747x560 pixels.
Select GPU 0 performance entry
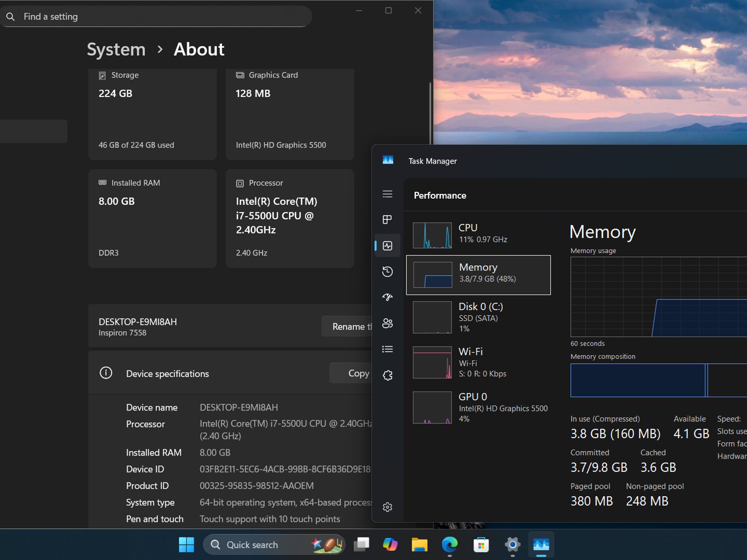[x=479, y=407]
